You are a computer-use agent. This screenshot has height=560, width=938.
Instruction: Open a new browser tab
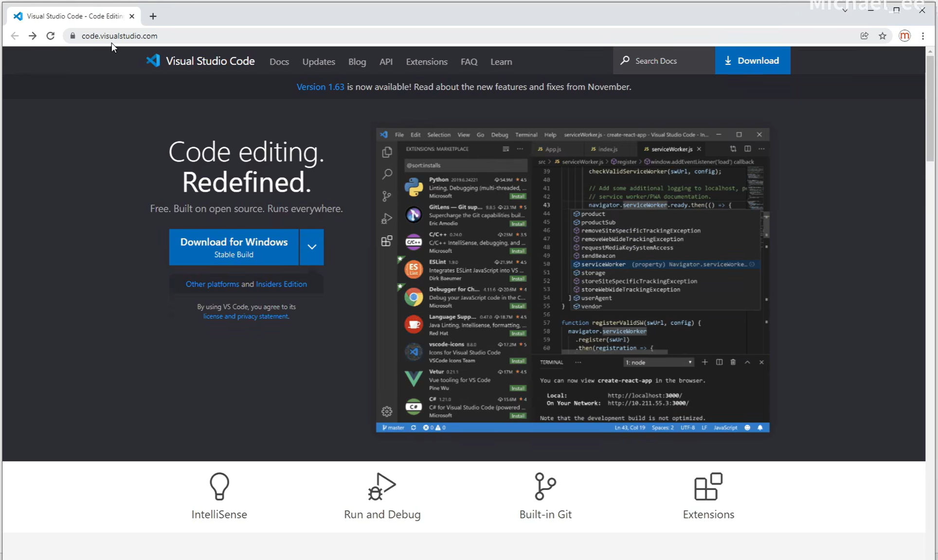tap(153, 16)
